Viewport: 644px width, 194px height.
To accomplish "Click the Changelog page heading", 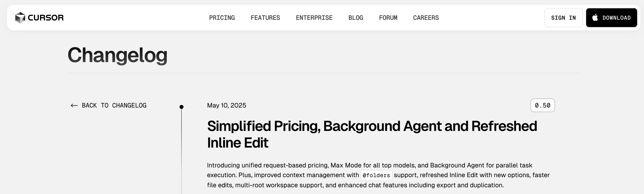I will [117, 55].
